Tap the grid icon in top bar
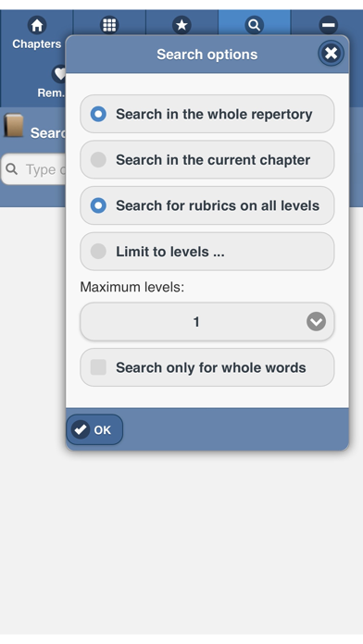The height and width of the screenshot is (644, 363). pos(109,26)
